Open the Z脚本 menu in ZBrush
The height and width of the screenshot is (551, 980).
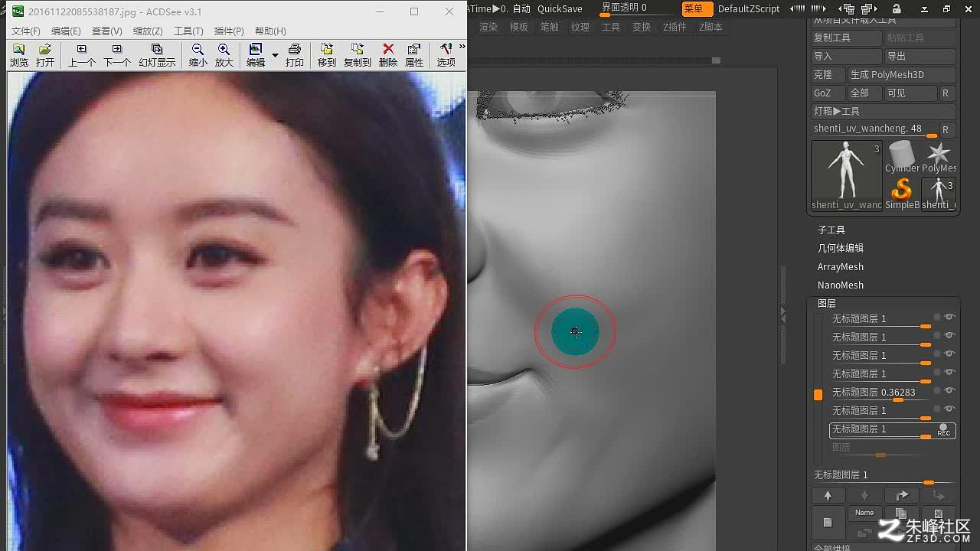(x=710, y=27)
